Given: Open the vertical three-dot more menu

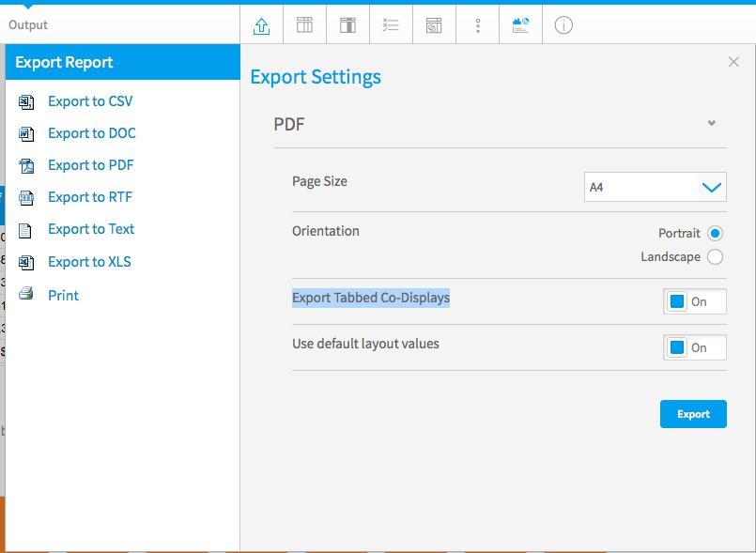Looking at the screenshot, I should click(478, 25).
